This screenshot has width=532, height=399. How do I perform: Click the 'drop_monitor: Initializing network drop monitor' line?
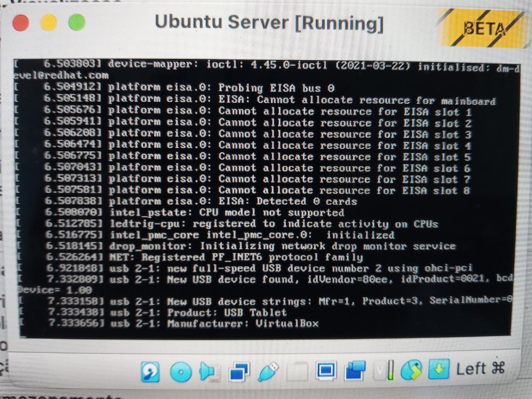pos(236,246)
